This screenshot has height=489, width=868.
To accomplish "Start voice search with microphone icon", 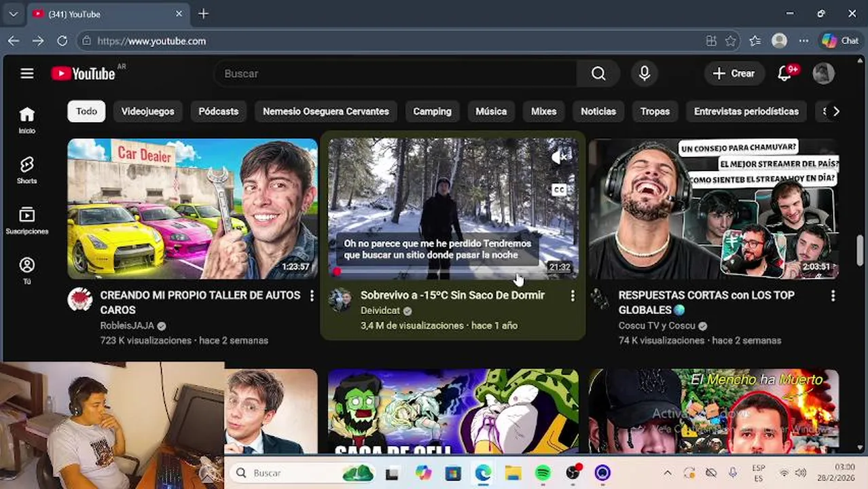I will [x=645, y=73].
